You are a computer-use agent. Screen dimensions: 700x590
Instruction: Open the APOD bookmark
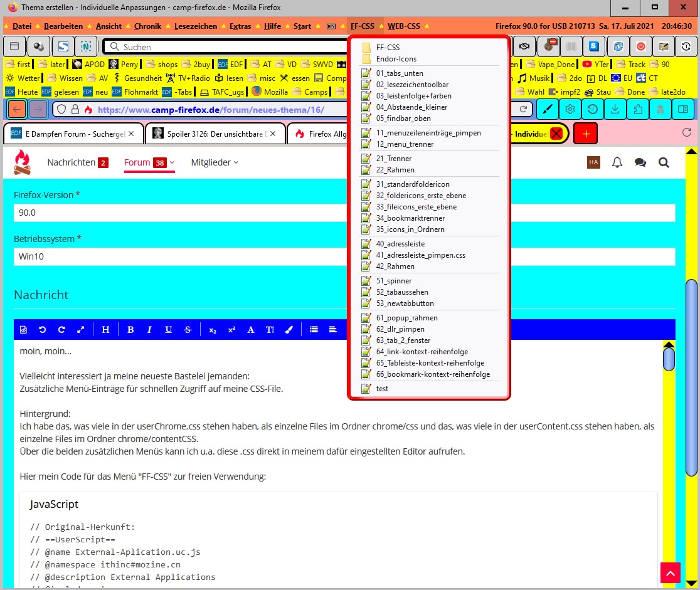click(x=89, y=64)
